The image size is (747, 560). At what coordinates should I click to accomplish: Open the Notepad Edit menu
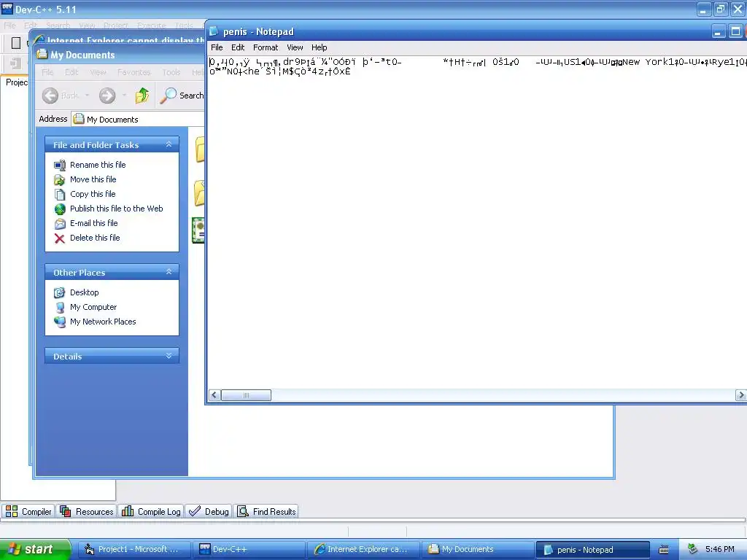point(238,47)
